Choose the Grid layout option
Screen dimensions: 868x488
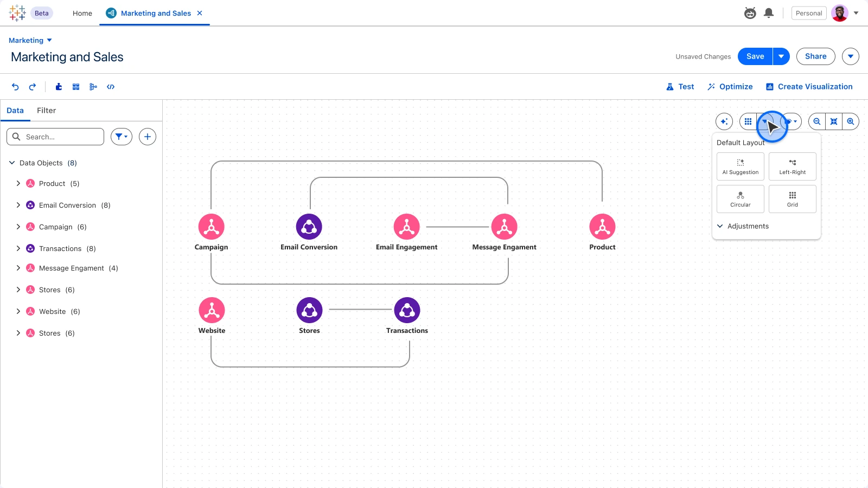click(793, 199)
